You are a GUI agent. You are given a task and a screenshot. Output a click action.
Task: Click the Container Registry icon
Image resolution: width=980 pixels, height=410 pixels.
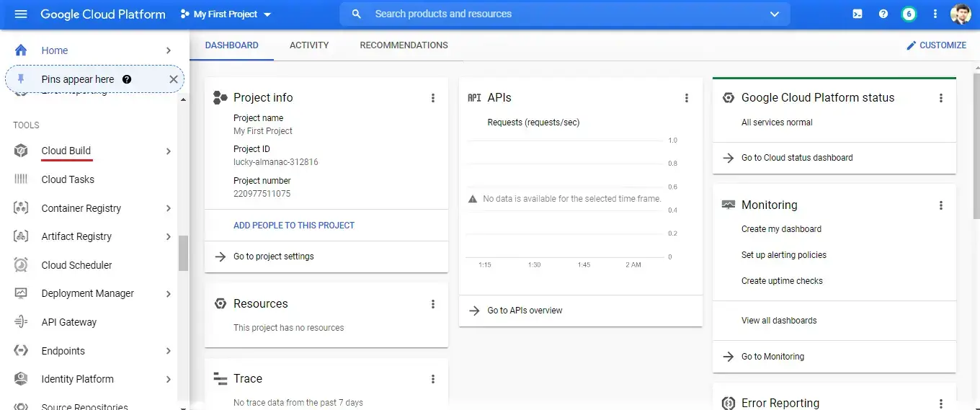[21, 208]
